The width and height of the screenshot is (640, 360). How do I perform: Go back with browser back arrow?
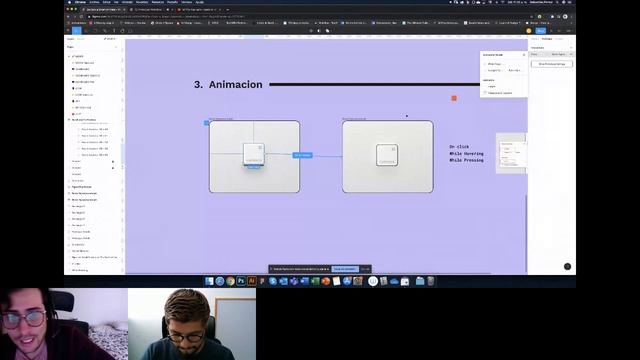point(68,16)
